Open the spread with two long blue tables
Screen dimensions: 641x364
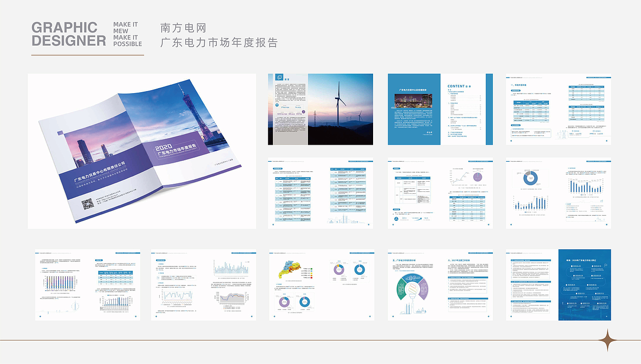pos(320,194)
